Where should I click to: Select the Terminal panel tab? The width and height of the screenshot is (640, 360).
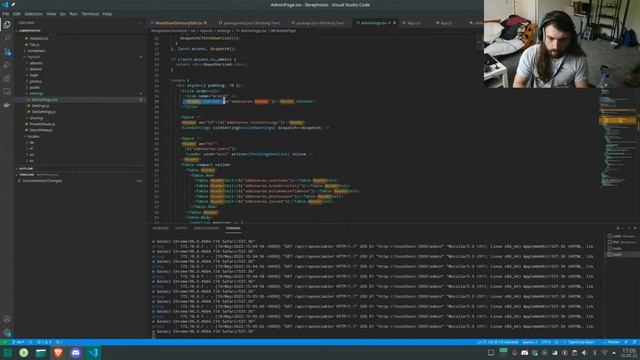click(233, 228)
